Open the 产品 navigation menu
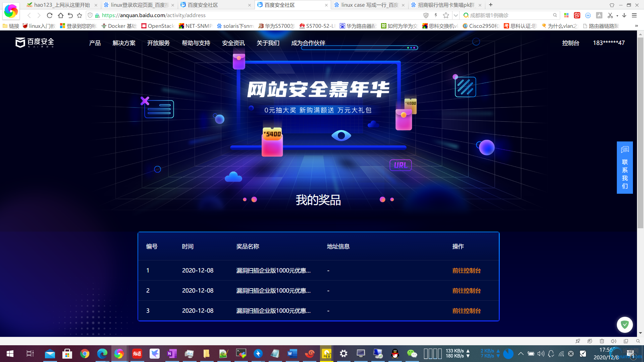Viewport: 644px width, 362px height. tap(95, 43)
